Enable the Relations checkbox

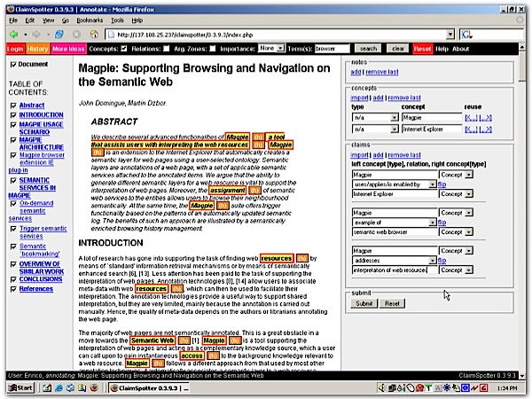click(167, 49)
